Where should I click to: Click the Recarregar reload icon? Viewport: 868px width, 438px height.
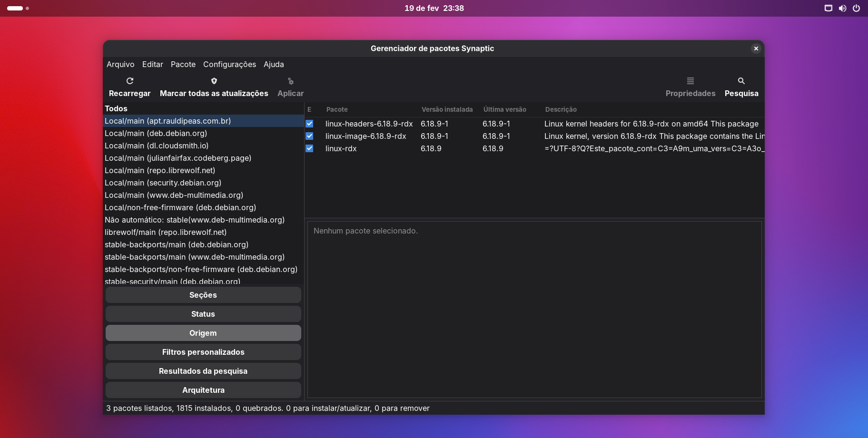(130, 81)
